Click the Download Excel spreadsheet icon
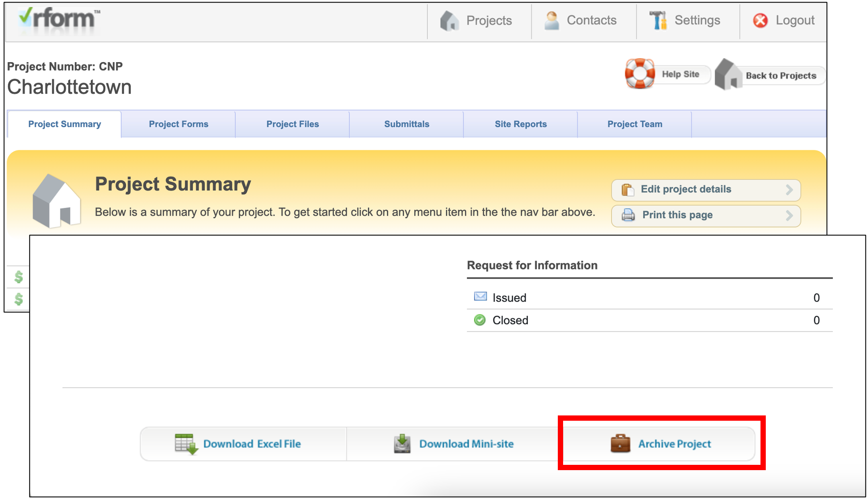 tap(186, 444)
